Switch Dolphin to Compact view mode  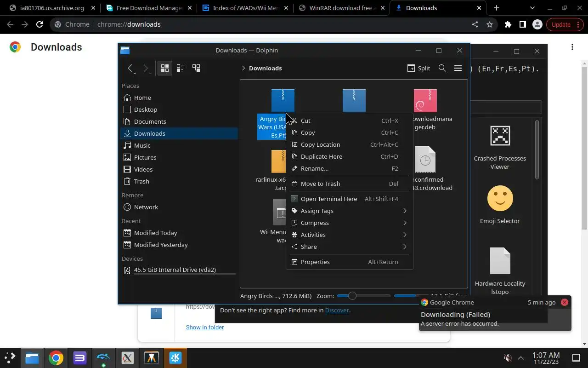181,68
